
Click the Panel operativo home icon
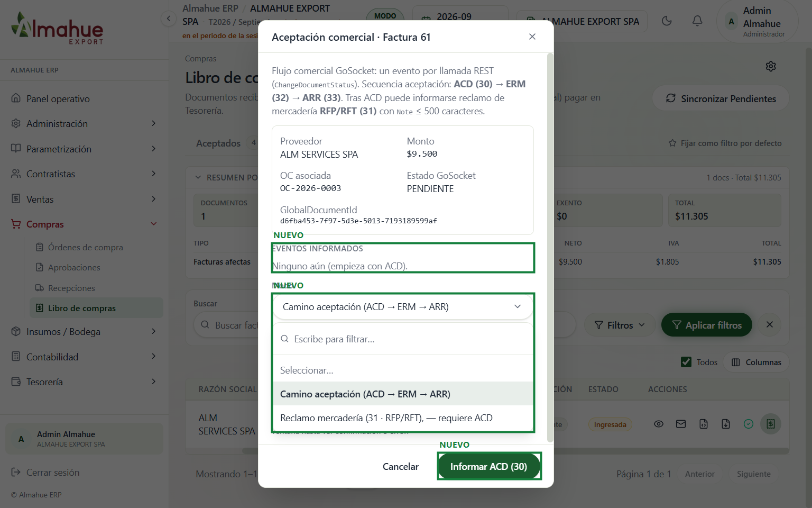point(16,98)
